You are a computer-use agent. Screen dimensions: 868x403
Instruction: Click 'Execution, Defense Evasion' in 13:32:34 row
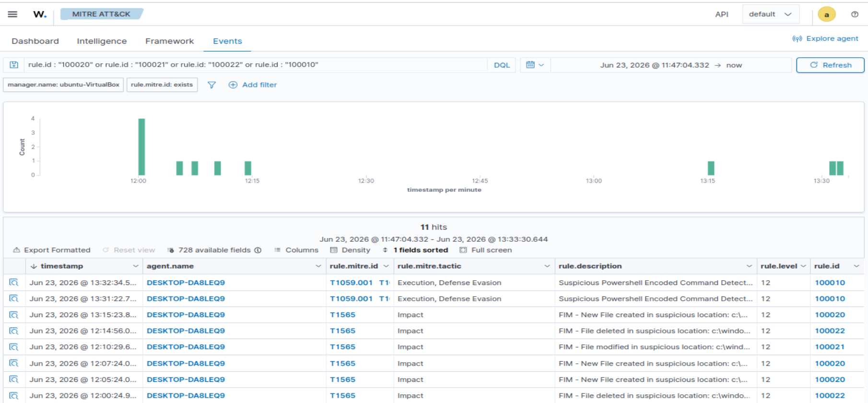coord(449,283)
